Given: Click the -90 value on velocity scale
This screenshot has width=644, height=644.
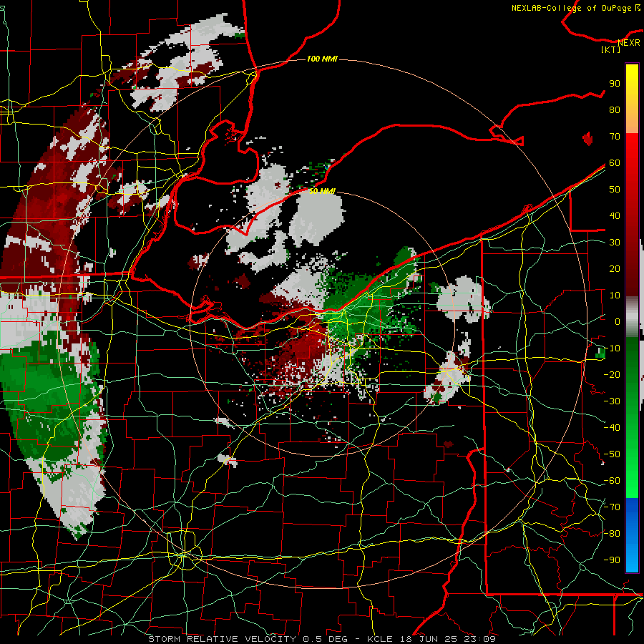Looking at the screenshot, I should (612, 560).
